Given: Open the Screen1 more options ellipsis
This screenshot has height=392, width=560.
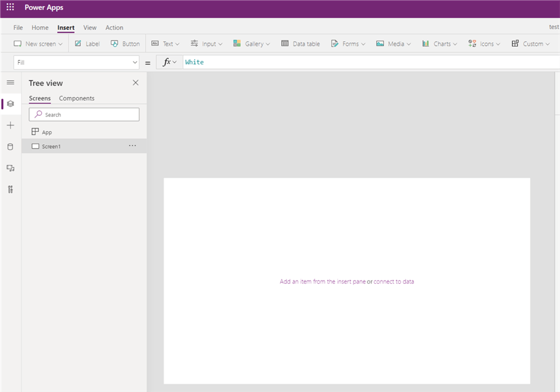Looking at the screenshot, I should (x=133, y=146).
